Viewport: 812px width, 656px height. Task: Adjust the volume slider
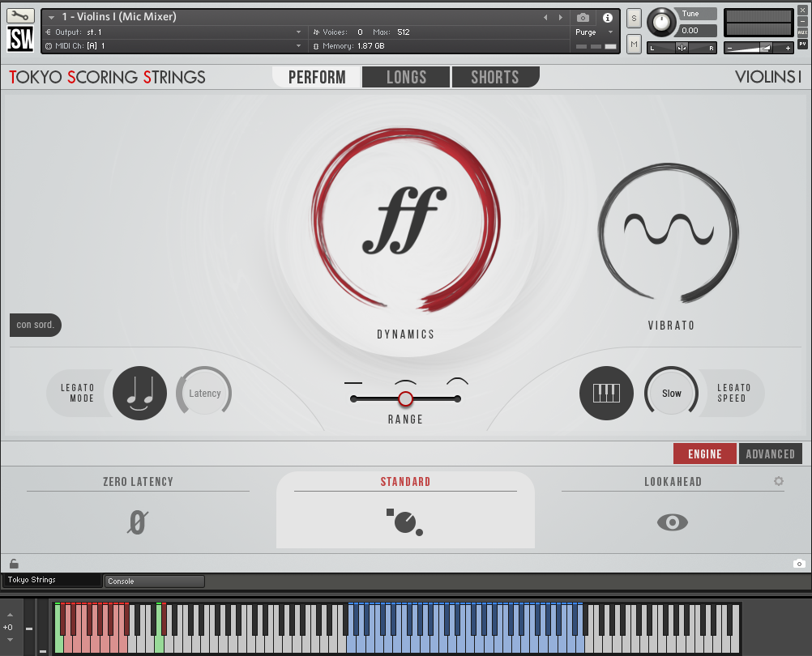tap(759, 48)
